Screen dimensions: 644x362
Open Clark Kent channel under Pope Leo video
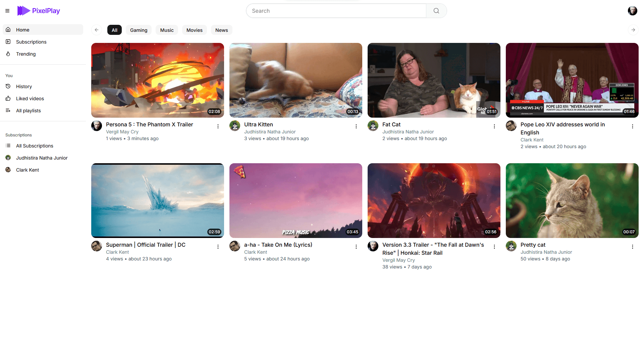click(x=532, y=140)
